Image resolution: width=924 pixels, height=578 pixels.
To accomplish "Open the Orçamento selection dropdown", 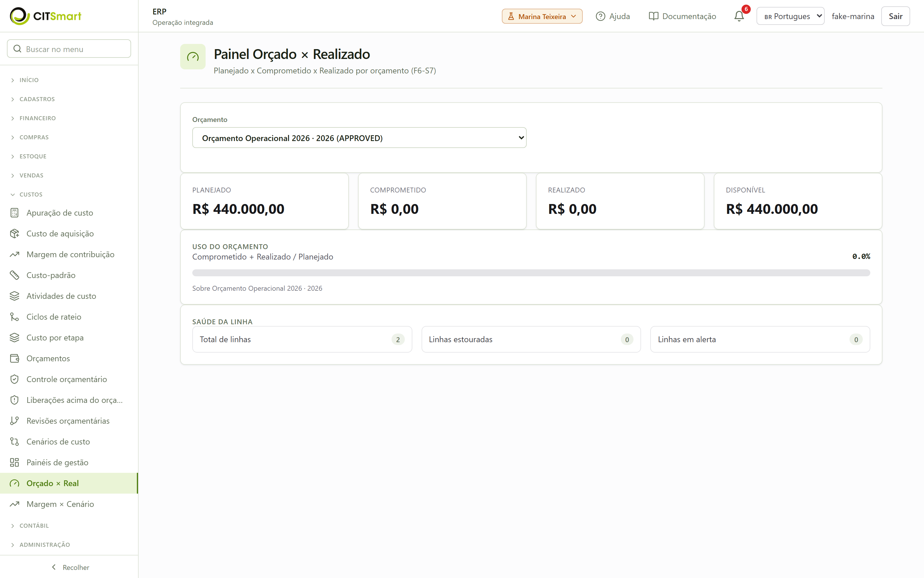I will point(359,138).
